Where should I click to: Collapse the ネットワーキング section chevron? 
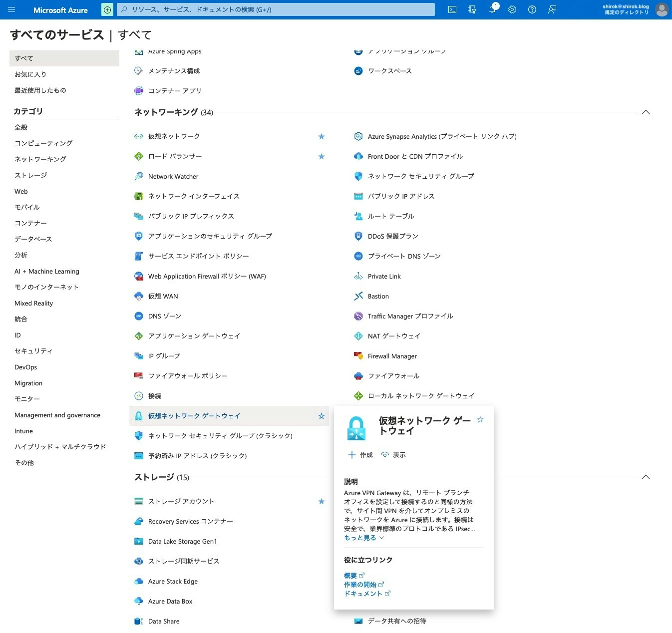[646, 112]
